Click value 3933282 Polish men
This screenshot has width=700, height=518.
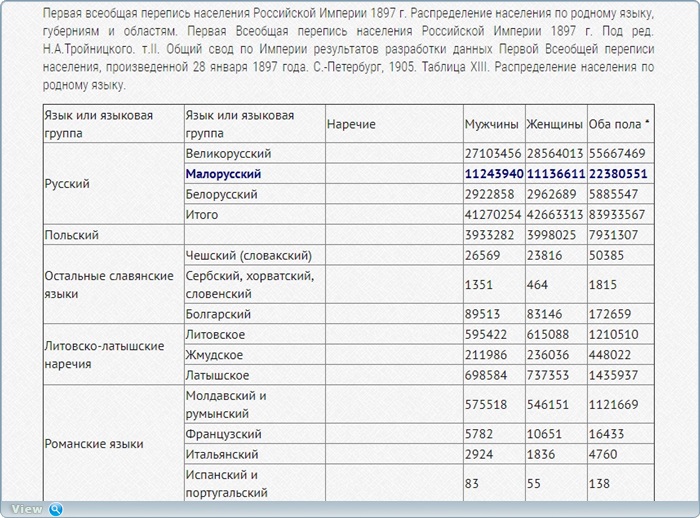[x=489, y=235]
